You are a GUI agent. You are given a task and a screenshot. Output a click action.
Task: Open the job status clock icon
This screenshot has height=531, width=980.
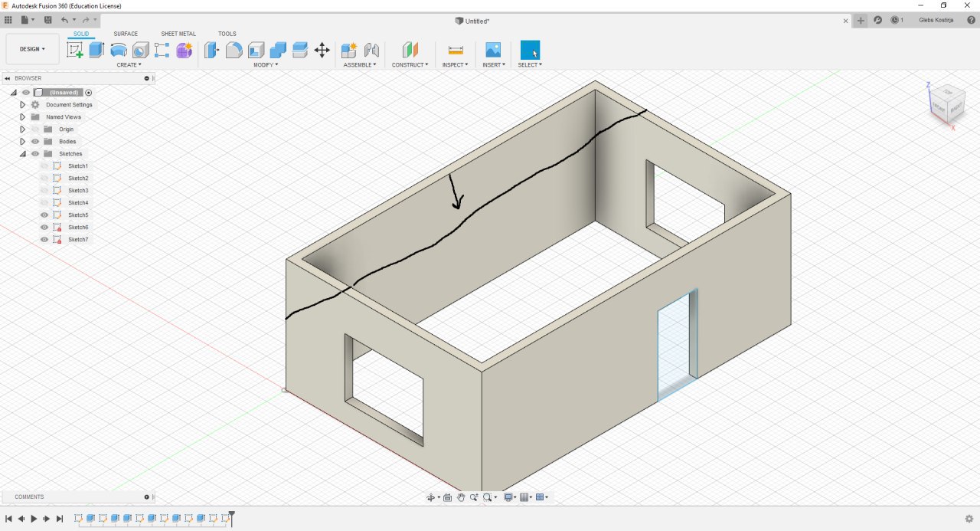tap(897, 21)
